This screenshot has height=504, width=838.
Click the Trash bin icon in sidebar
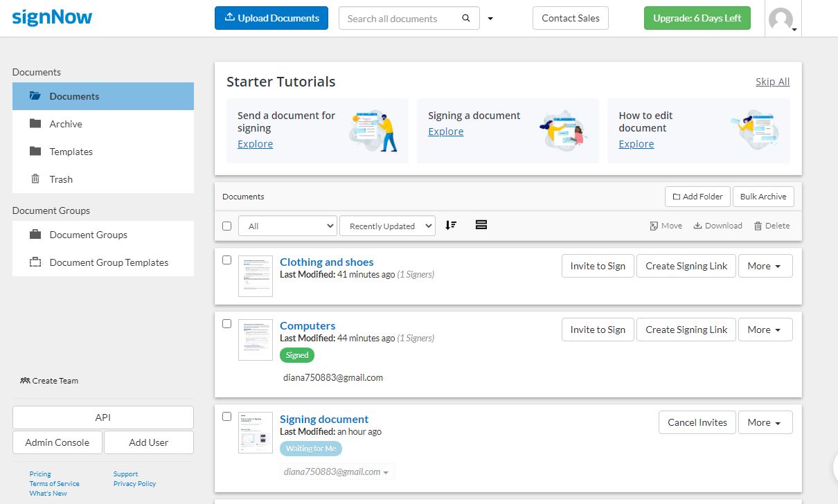coord(35,179)
